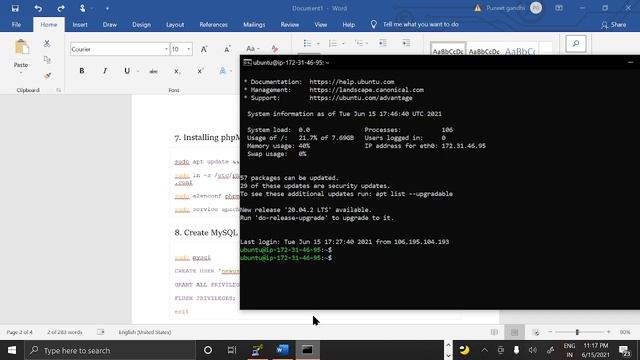Open the Clipboard pane launcher

58,90
